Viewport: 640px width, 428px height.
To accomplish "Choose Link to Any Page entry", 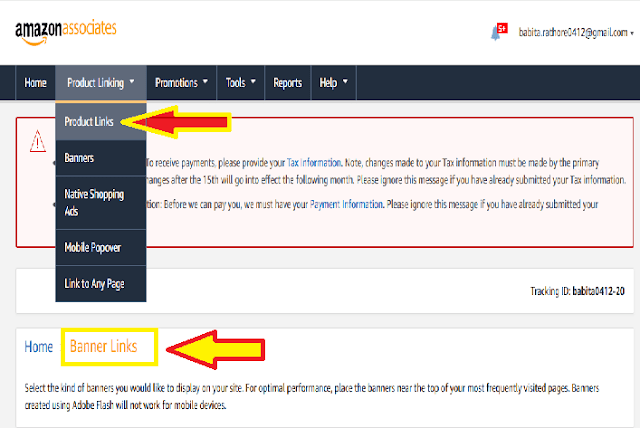I will [x=101, y=284].
